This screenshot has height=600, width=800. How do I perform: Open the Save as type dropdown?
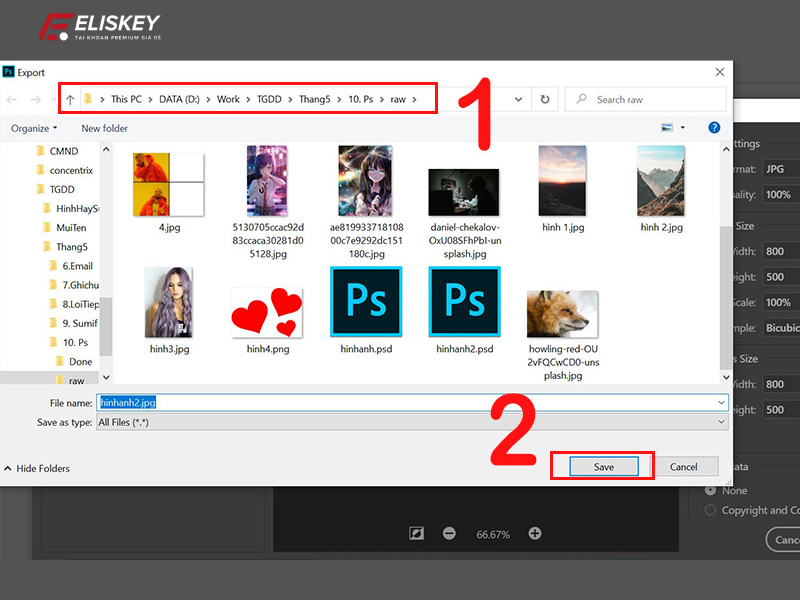[719, 422]
